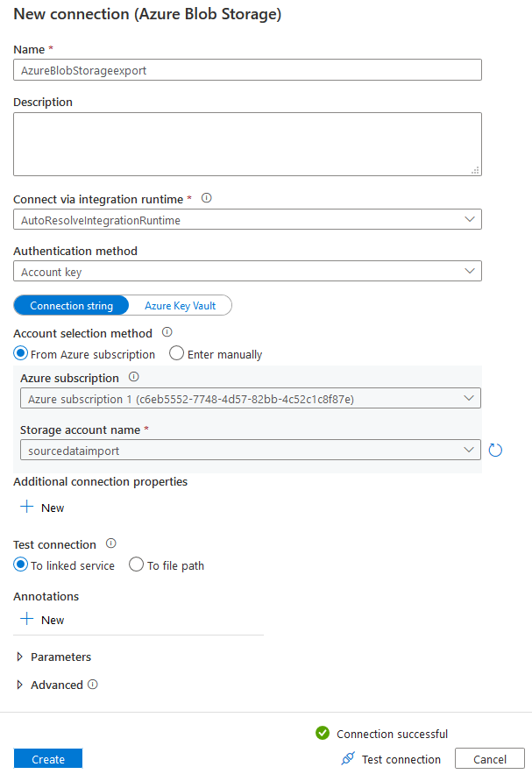This screenshot has height=774, width=532.
Task: Click the storage account refresh icon
Action: (x=495, y=450)
